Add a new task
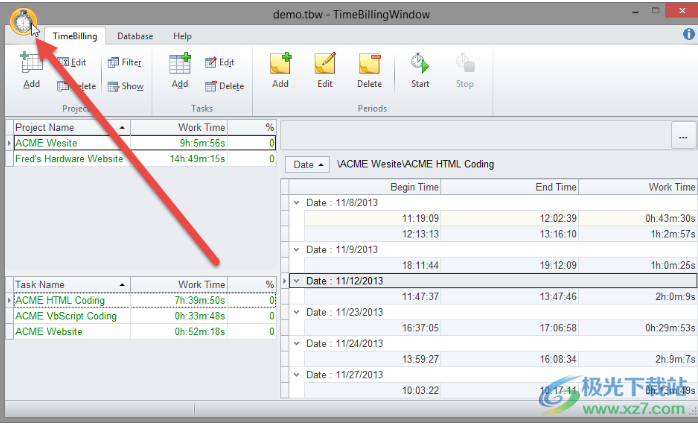 click(x=180, y=70)
